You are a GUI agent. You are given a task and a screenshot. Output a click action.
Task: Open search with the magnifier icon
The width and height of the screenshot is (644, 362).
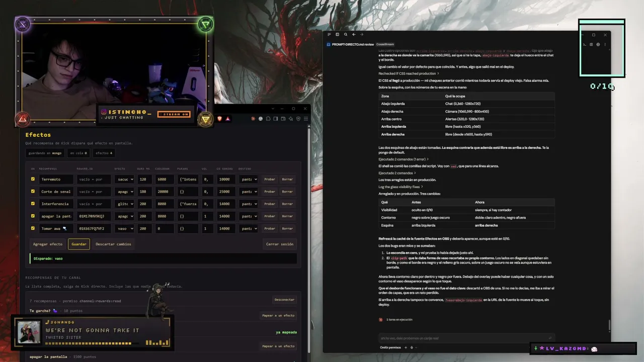click(x=346, y=35)
